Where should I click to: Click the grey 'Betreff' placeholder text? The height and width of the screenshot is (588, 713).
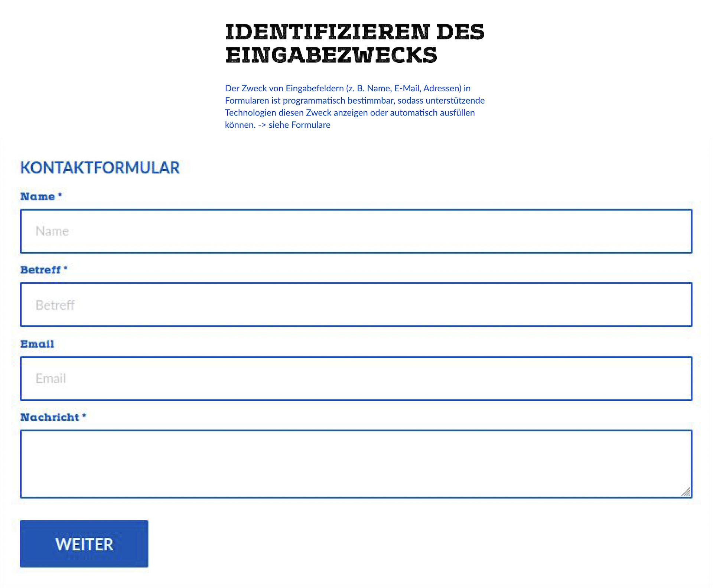pos(55,305)
